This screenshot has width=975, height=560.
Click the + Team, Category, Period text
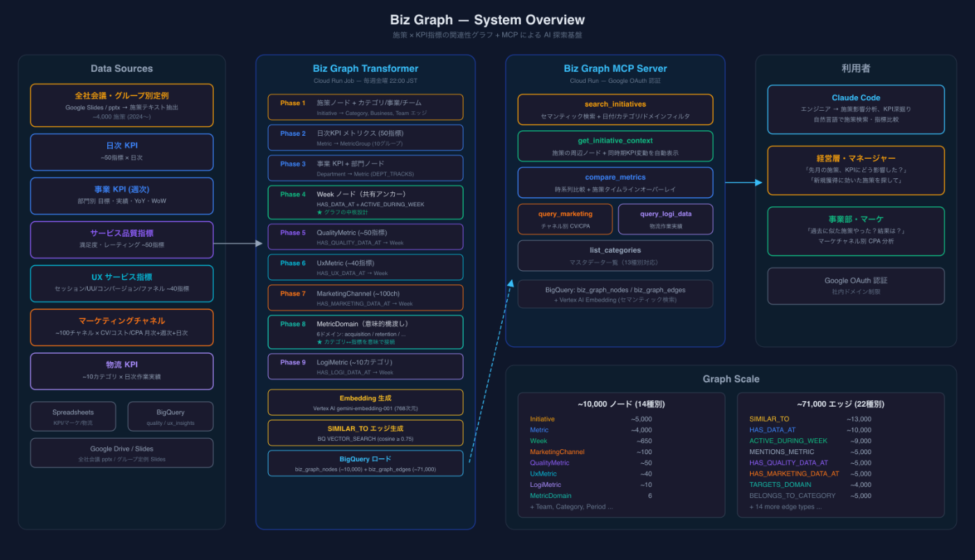click(572, 506)
